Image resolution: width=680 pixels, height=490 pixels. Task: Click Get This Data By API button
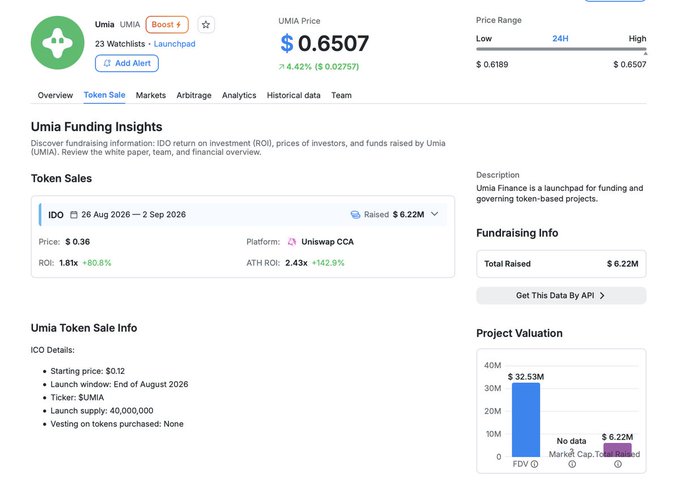click(561, 295)
